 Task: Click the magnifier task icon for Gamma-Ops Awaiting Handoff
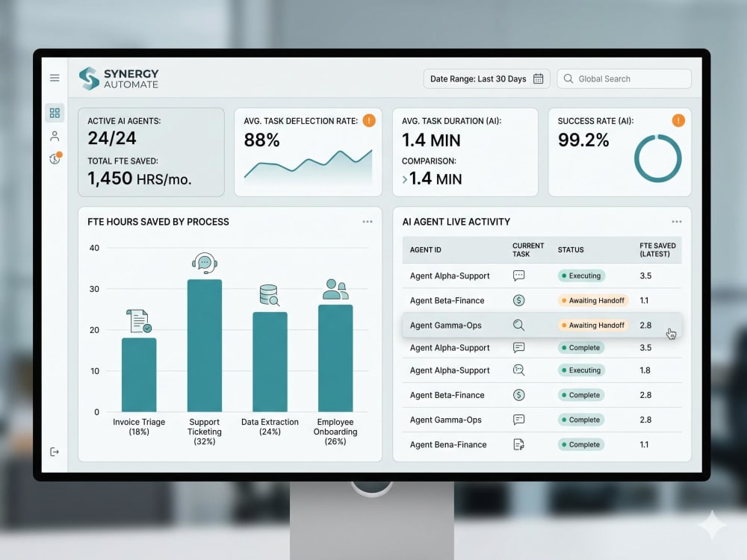(x=519, y=325)
